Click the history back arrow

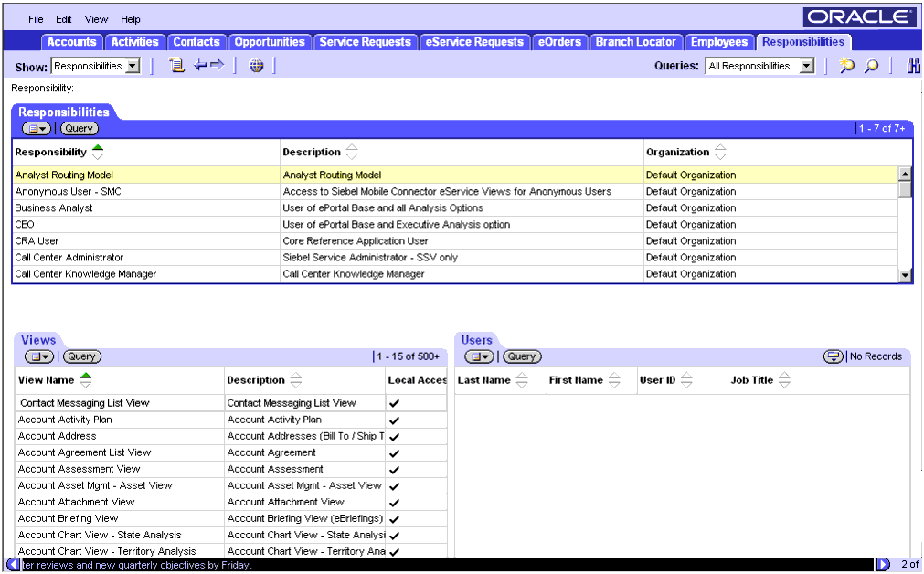tap(200, 65)
